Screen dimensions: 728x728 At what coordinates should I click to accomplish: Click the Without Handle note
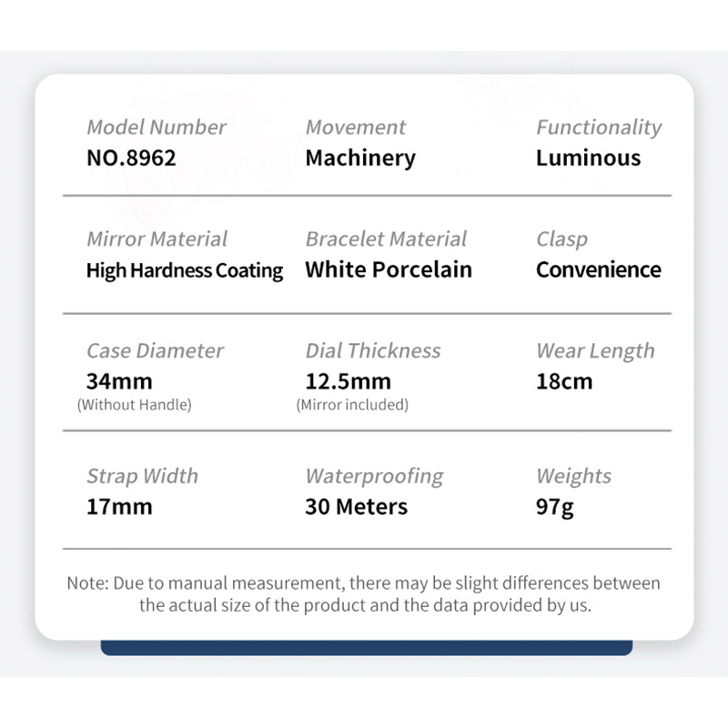coord(134,405)
